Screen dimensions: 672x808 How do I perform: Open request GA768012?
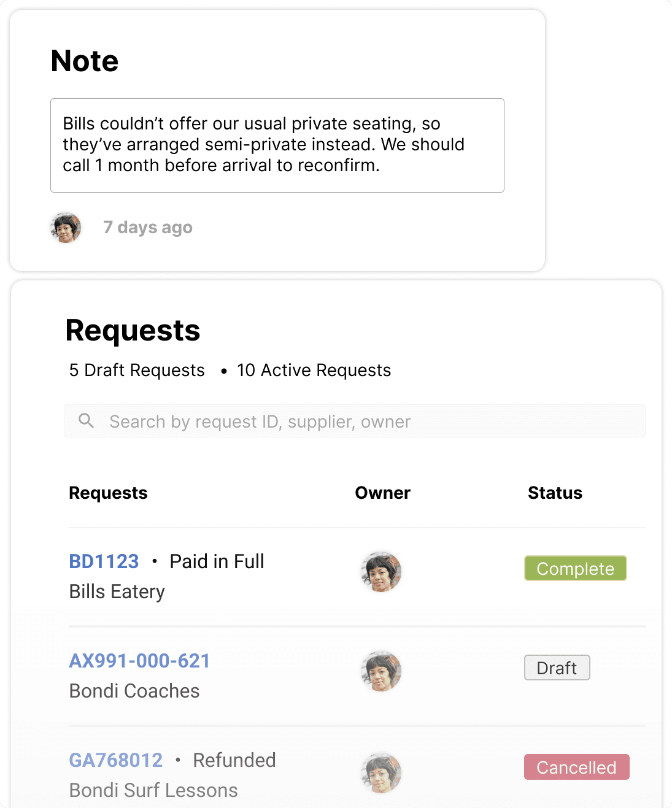tap(115, 760)
